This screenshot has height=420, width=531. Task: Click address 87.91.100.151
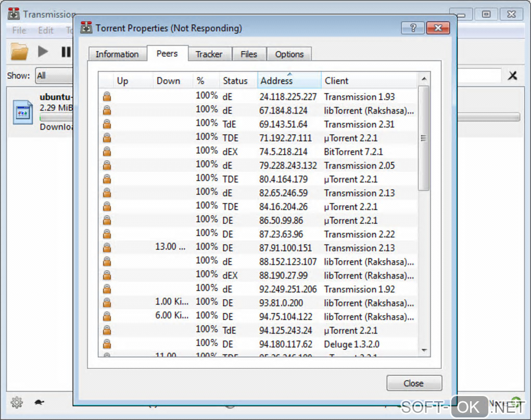pyautogui.click(x=285, y=248)
